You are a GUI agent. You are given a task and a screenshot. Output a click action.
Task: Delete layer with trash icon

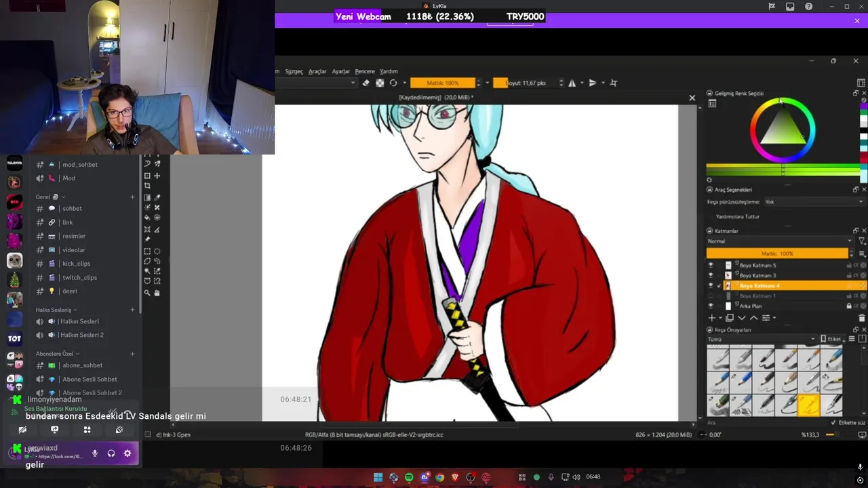coord(862,317)
